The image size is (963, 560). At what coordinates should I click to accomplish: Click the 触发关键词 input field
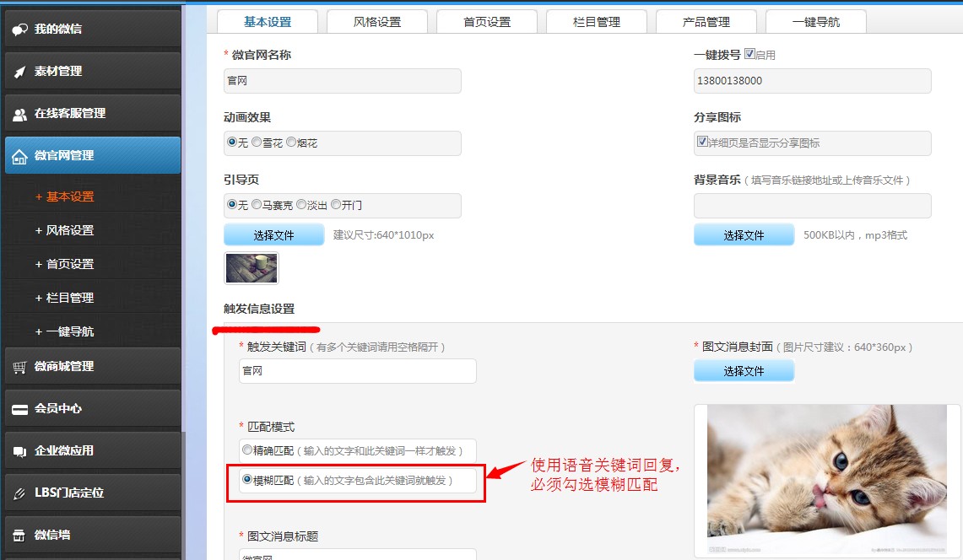[358, 371]
